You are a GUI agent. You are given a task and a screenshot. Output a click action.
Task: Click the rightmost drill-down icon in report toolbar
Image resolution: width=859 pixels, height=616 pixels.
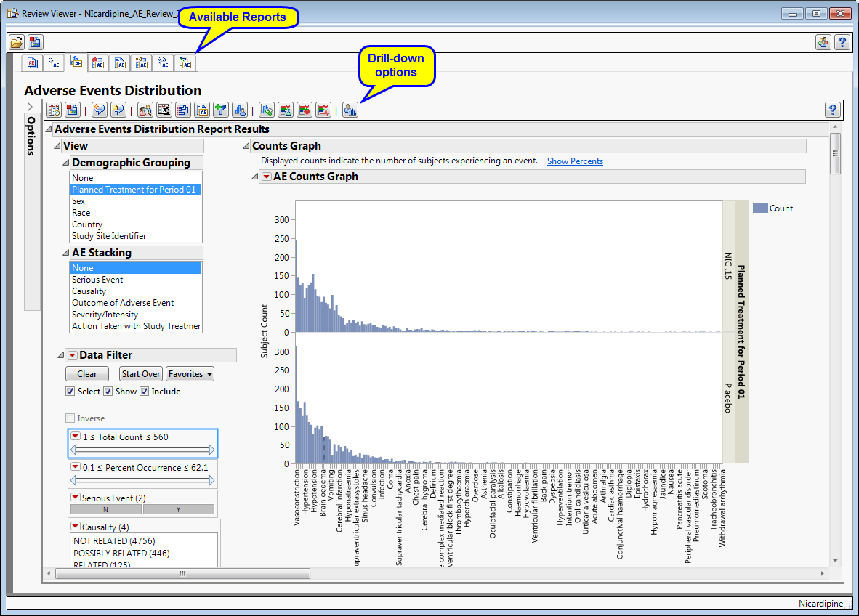pos(350,110)
